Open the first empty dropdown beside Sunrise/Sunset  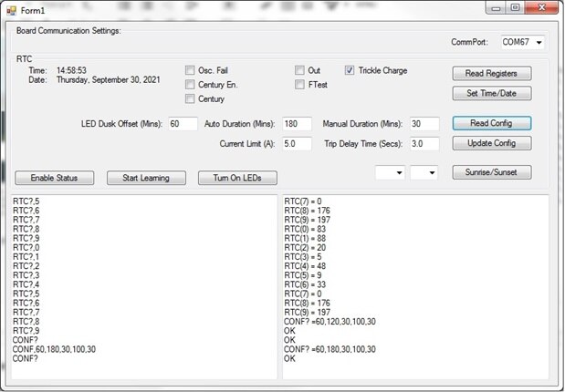(x=390, y=173)
